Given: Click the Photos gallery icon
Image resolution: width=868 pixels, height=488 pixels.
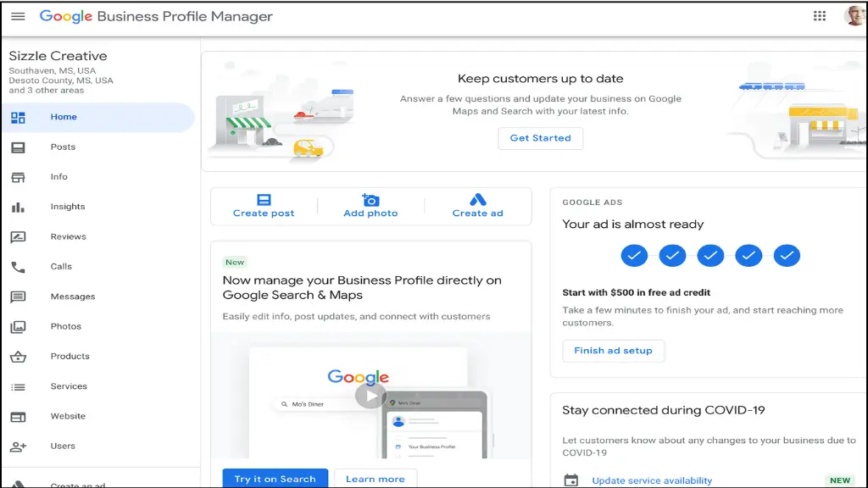Looking at the screenshot, I should pyautogui.click(x=18, y=326).
